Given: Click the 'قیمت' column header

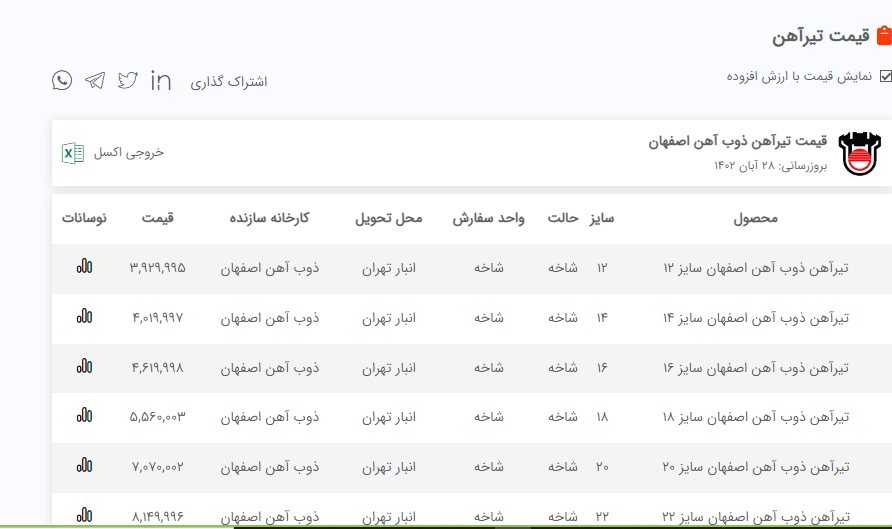Looking at the screenshot, I should (x=157, y=218).
